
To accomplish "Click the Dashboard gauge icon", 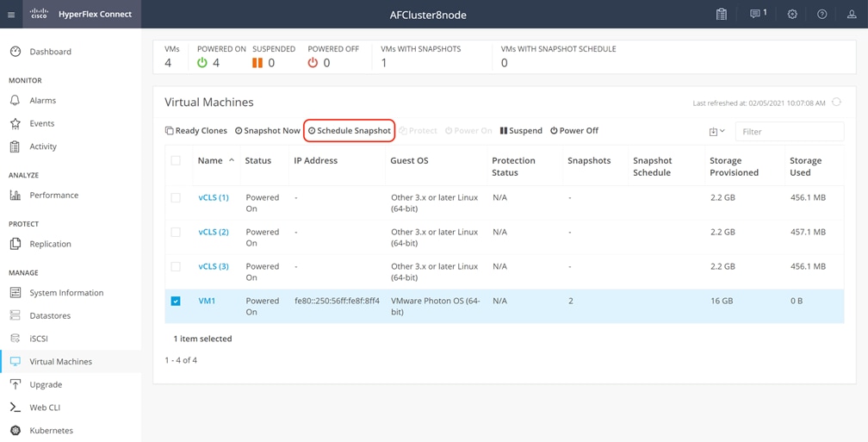I will pos(15,52).
